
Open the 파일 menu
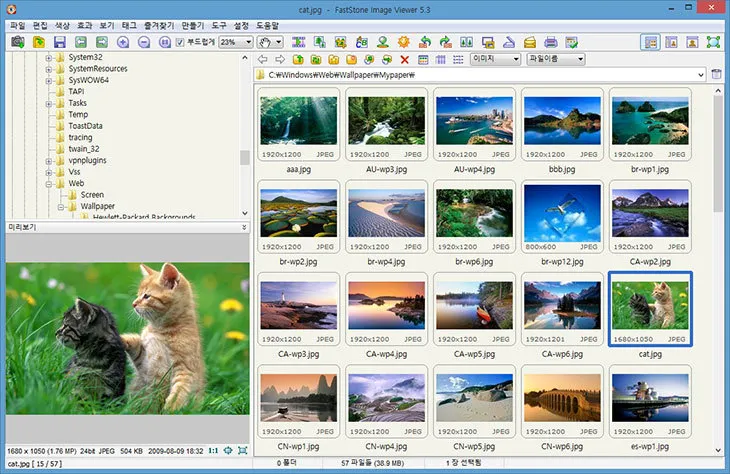coord(17,24)
